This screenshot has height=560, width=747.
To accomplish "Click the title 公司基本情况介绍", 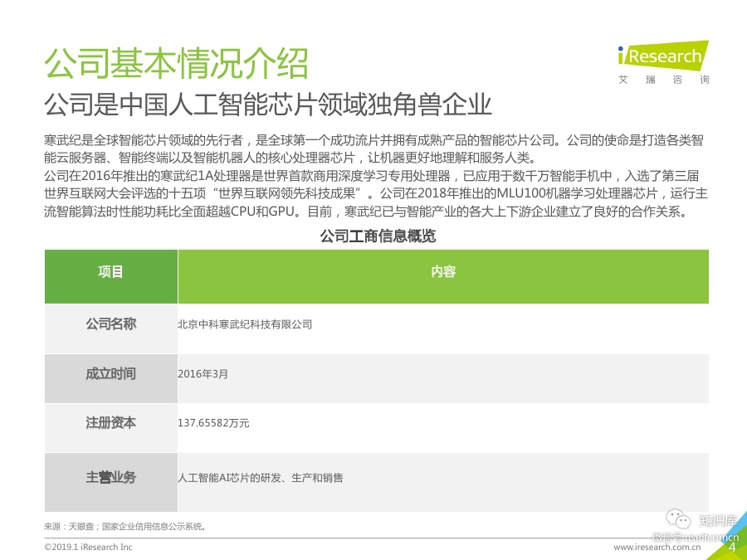I will (176, 63).
